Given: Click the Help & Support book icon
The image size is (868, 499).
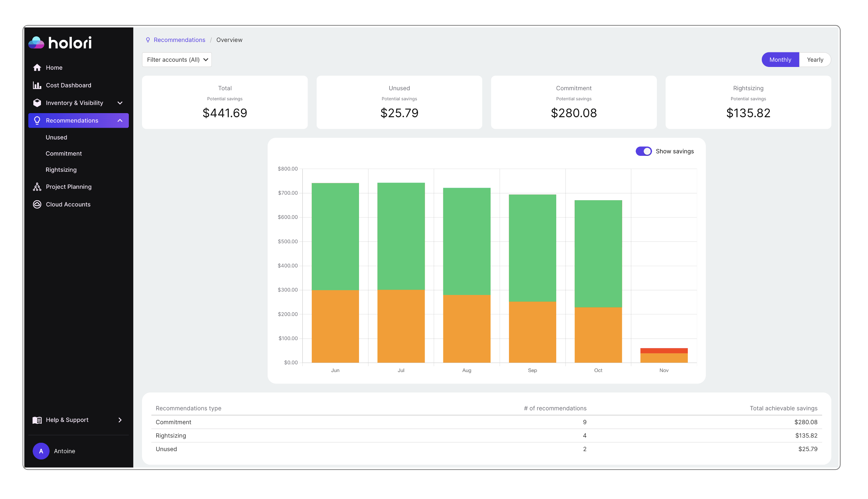Looking at the screenshot, I should (37, 420).
